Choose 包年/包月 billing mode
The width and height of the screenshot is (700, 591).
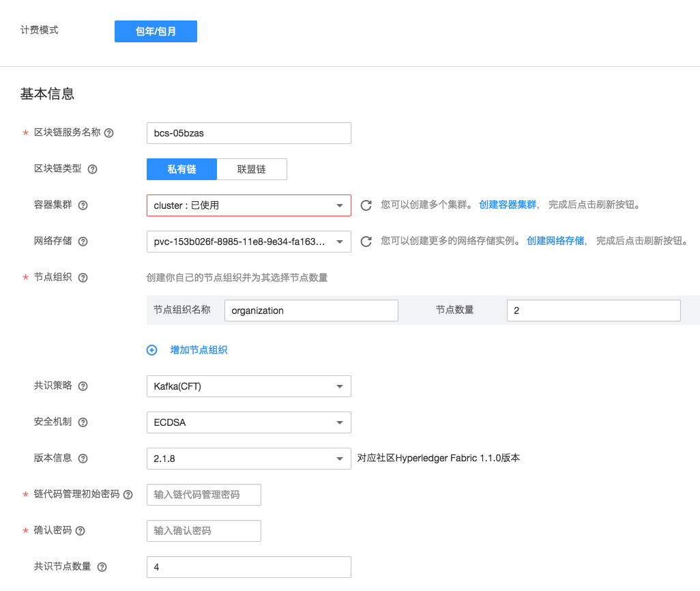(156, 31)
